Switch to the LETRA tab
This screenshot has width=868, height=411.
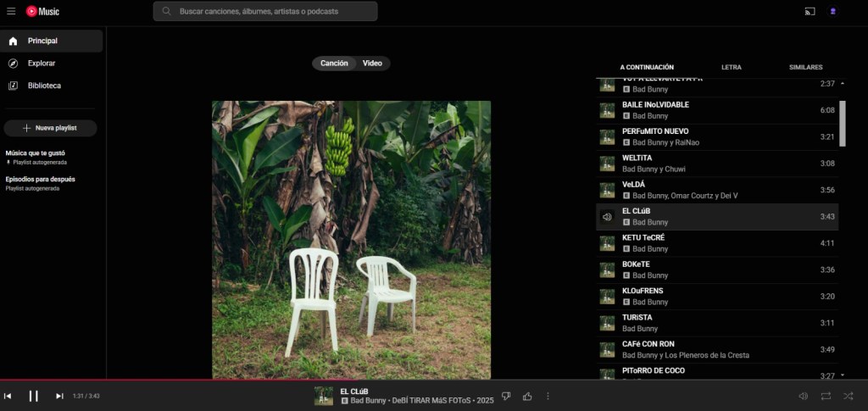[731, 67]
